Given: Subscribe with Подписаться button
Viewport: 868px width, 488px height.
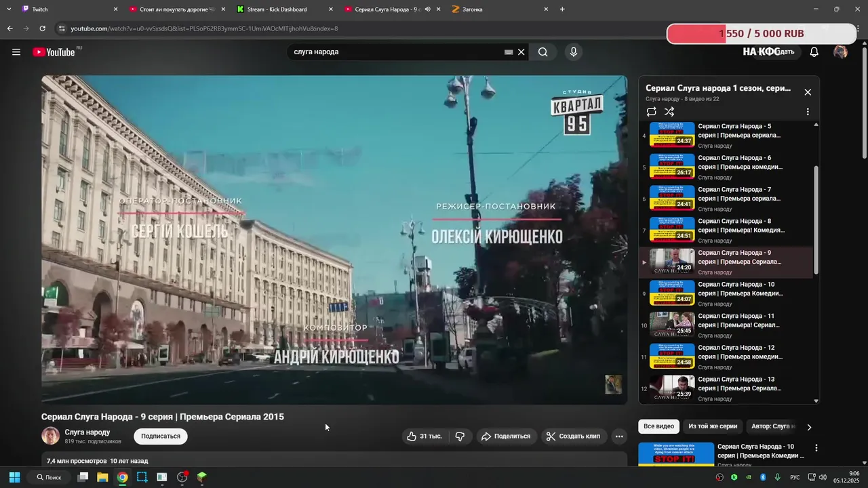Looking at the screenshot, I should click(x=161, y=436).
